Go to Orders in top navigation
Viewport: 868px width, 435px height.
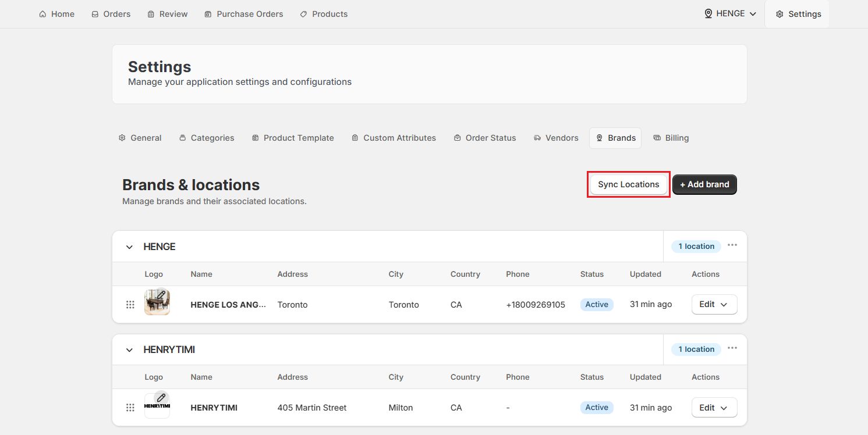coord(111,14)
